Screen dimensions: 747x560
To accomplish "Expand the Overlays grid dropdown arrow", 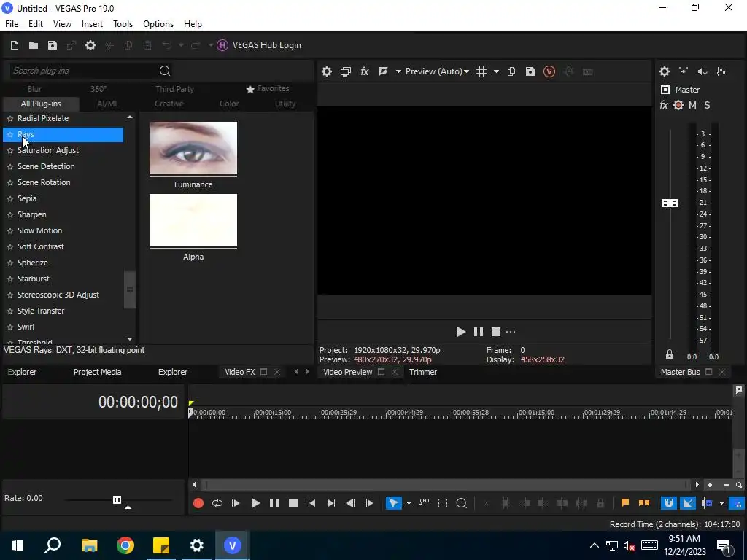I will (x=496, y=71).
